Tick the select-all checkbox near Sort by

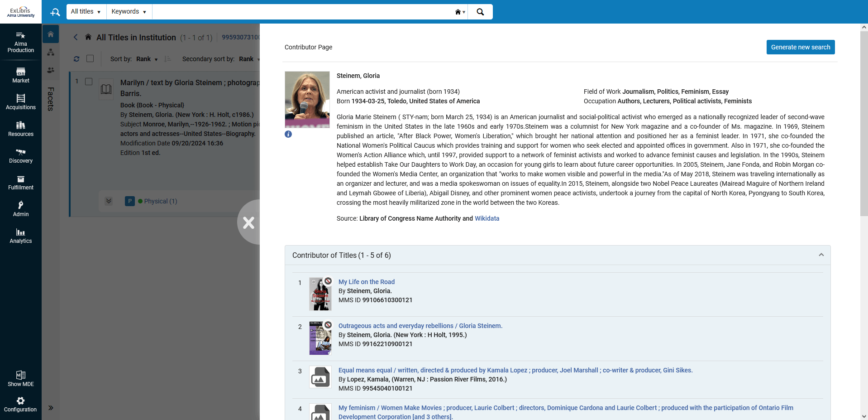[x=90, y=58]
